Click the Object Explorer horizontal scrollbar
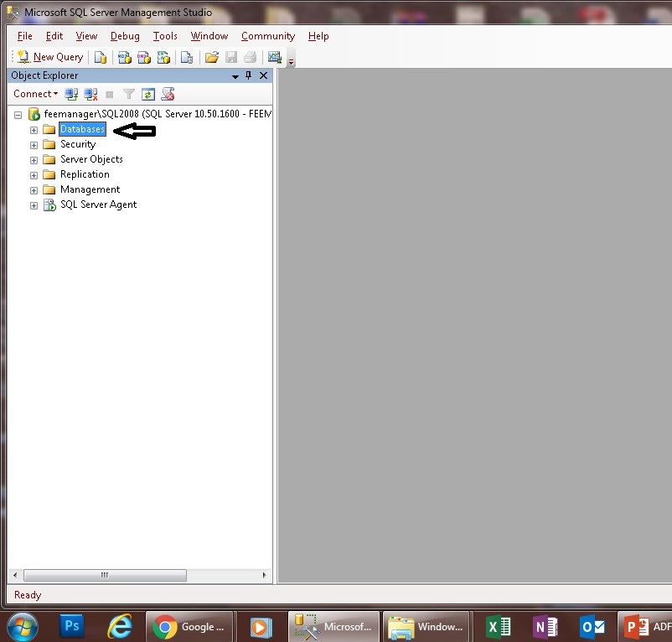 point(105,575)
